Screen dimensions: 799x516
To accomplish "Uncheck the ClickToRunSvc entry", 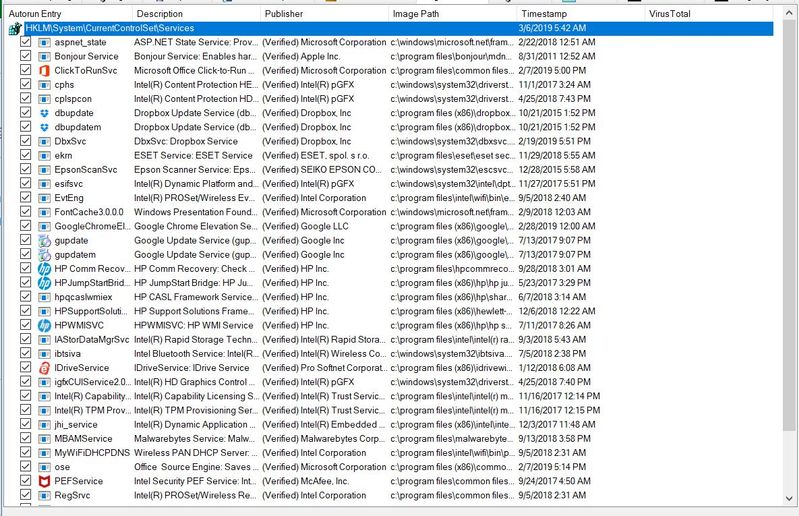I will 25,70.
